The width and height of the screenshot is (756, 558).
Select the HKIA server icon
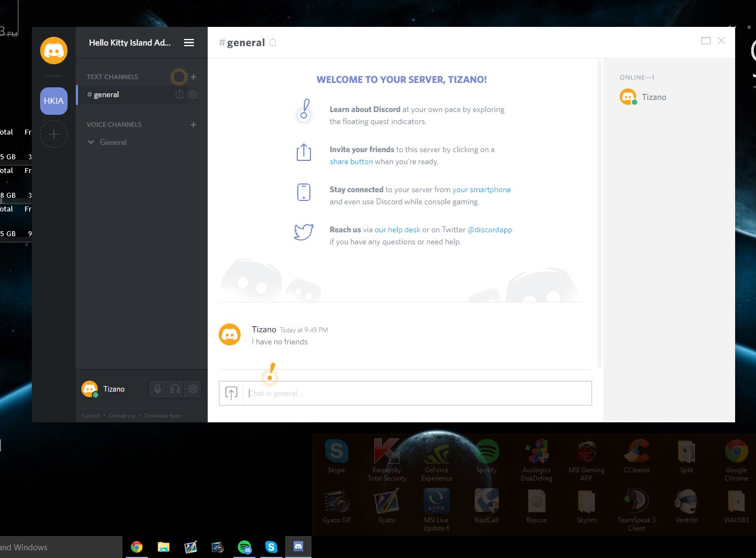point(54,101)
